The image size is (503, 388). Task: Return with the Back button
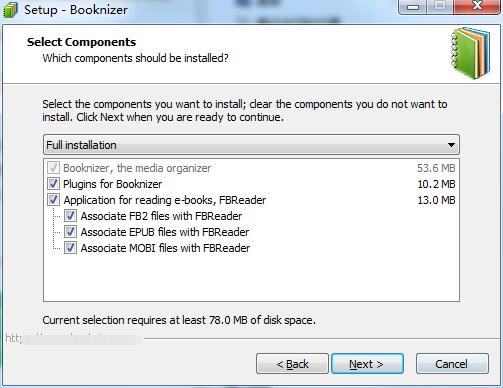292,364
